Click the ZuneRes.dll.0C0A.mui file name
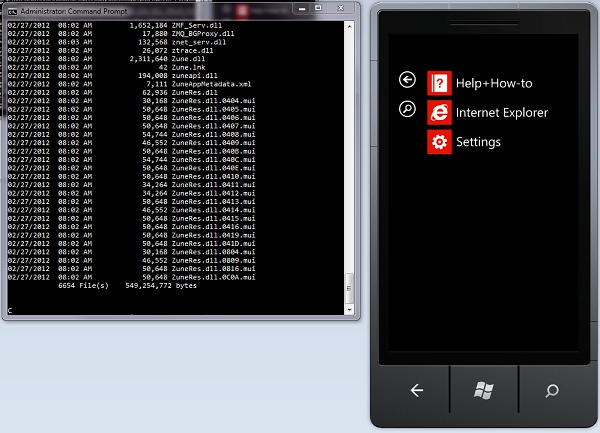 [214, 277]
